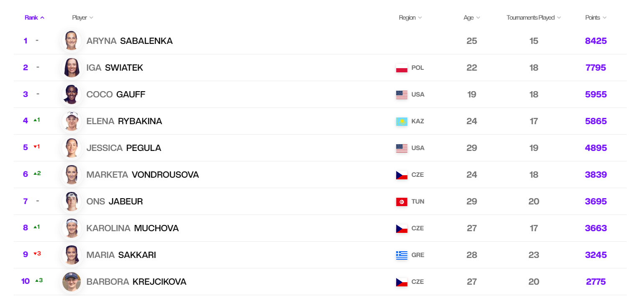
Task: Select Jessica Pegula's name
Action: (124, 148)
